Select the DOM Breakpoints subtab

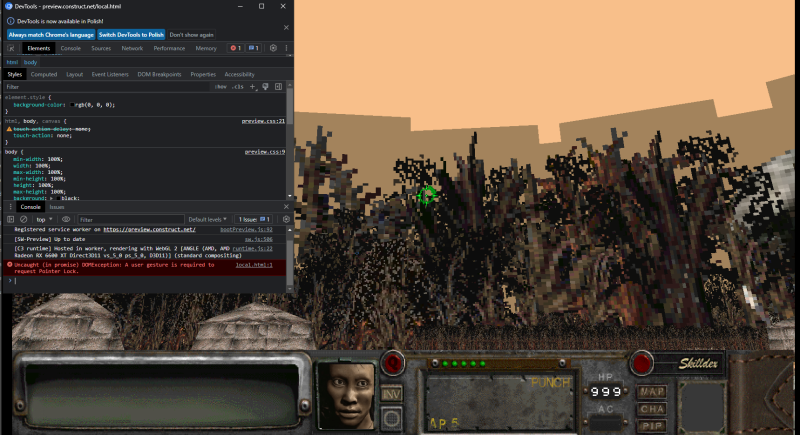coord(159,74)
